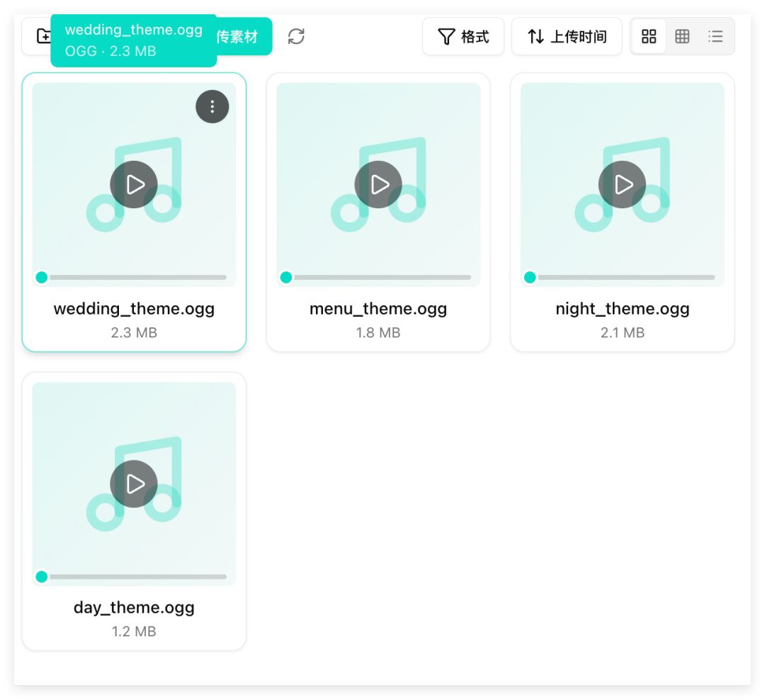Click the 2.3 MB size under wedding_theme.ogg
765x700 pixels.
[134, 333]
